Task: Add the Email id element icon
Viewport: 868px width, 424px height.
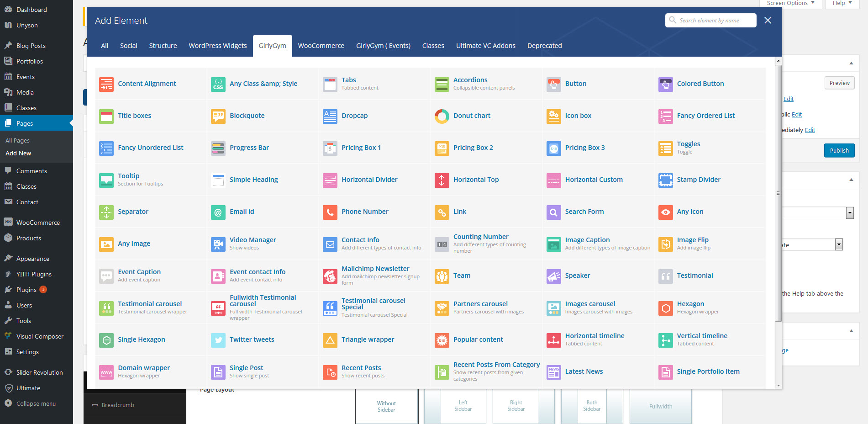Action: point(218,212)
